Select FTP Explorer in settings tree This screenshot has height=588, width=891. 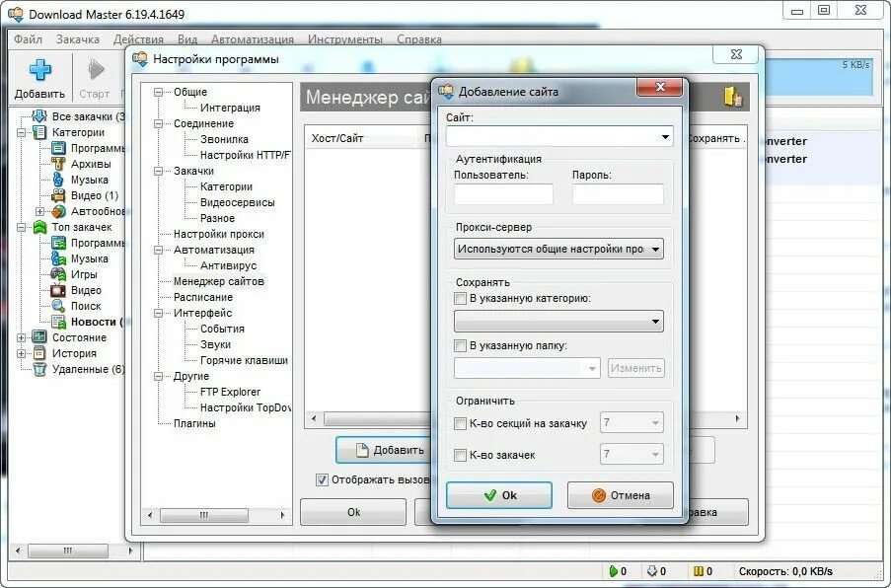tap(230, 392)
